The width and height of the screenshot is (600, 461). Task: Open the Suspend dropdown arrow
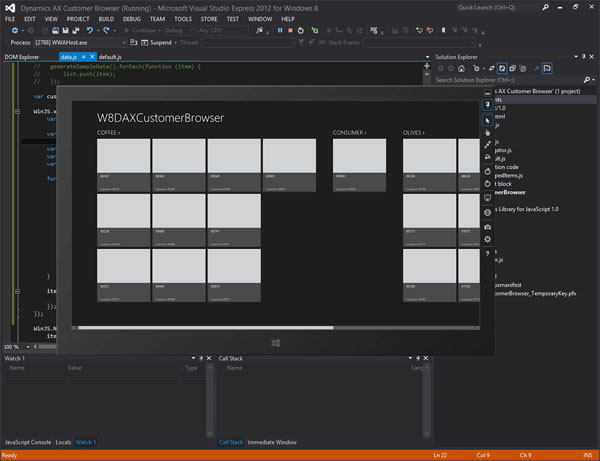pyautogui.click(x=175, y=43)
